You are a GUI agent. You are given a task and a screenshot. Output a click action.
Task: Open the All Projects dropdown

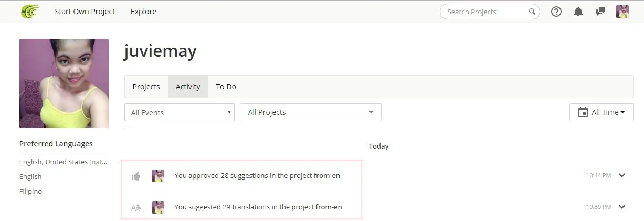(x=311, y=112)
